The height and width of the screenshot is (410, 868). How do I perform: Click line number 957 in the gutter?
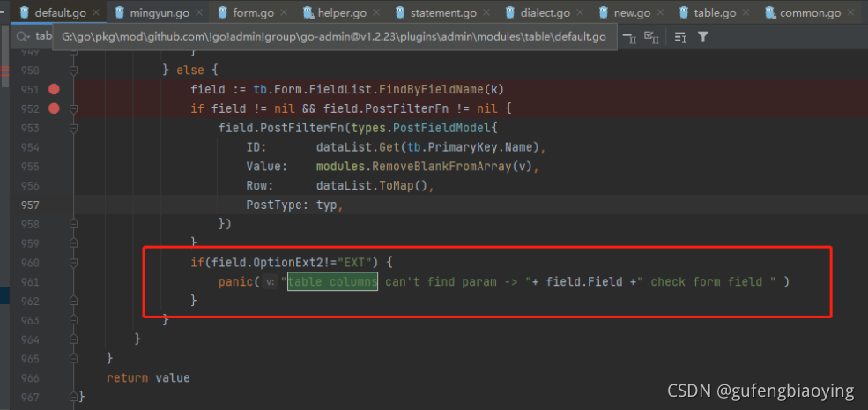(x=30, y=205)
